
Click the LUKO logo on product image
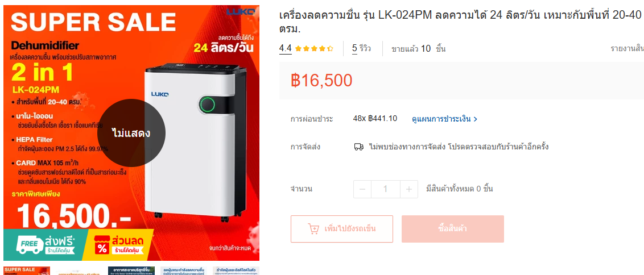pos(240,13)
